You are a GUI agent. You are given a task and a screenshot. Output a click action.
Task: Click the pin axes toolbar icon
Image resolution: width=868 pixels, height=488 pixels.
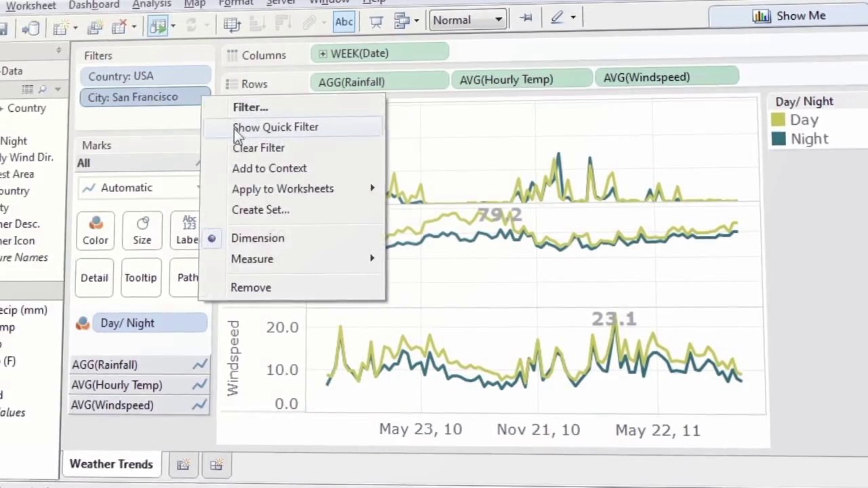pyautogui.click(x=526, y=17)
